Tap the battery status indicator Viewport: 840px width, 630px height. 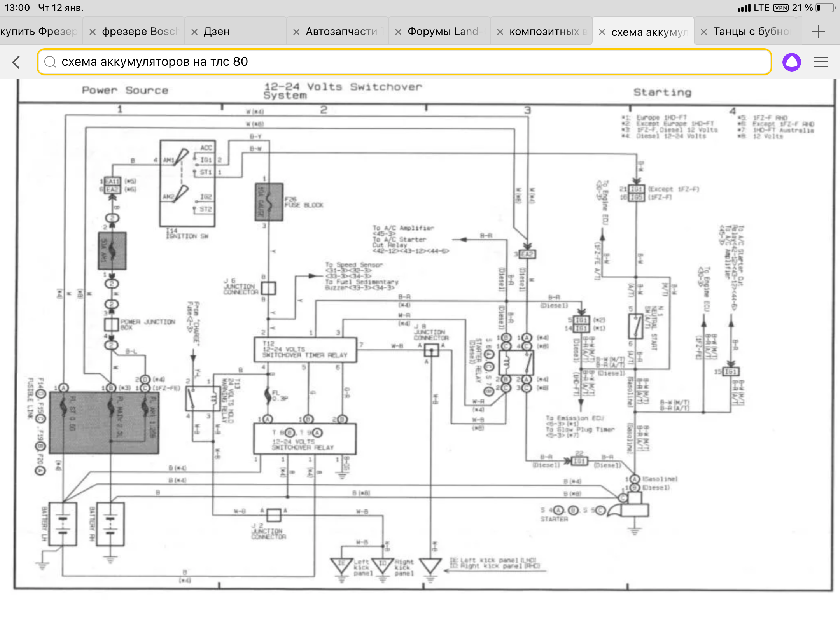coord(825,8)
